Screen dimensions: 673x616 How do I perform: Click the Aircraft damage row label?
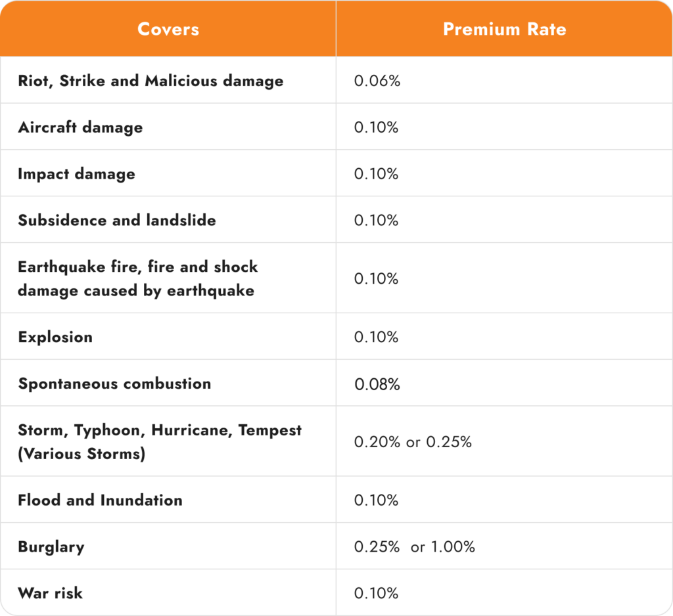click(x=80, y=127)
